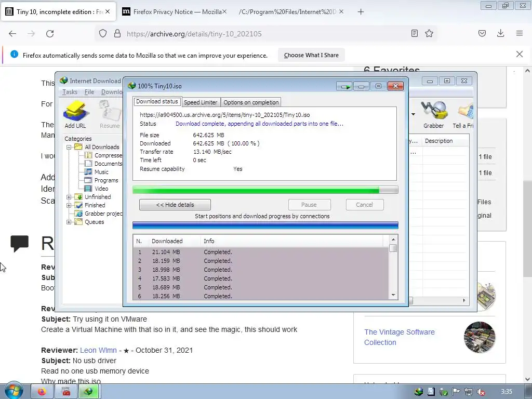
Task: Open Firefox tracking protection shield icon
Action: tap(103, 34)
